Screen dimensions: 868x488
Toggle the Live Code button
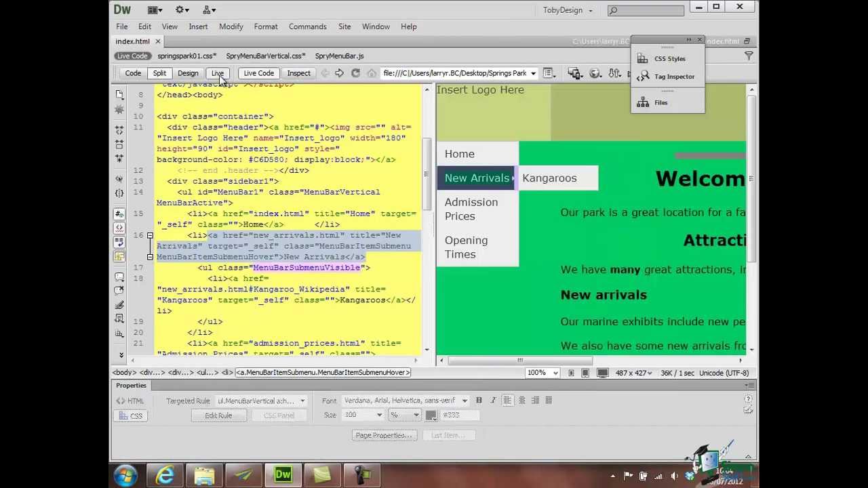[x=258, y=73]
